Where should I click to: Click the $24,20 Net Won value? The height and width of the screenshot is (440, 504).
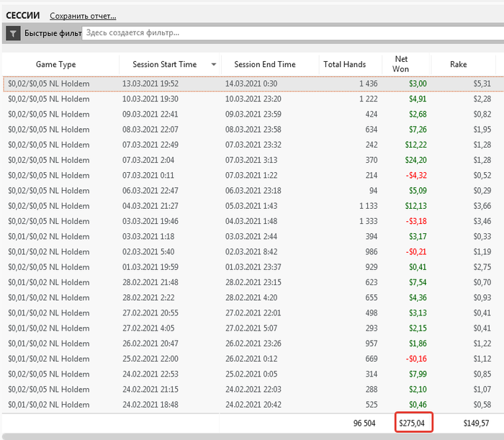(416, 160)
